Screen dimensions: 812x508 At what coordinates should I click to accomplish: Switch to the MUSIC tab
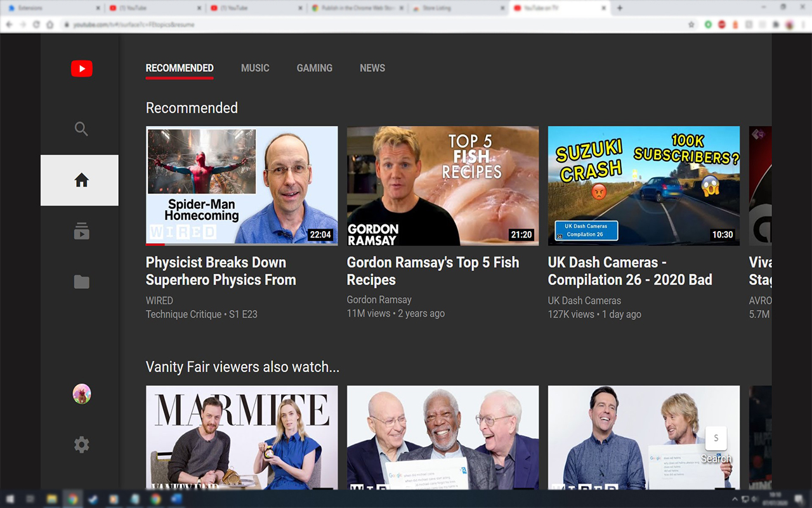tap(255, 68)
